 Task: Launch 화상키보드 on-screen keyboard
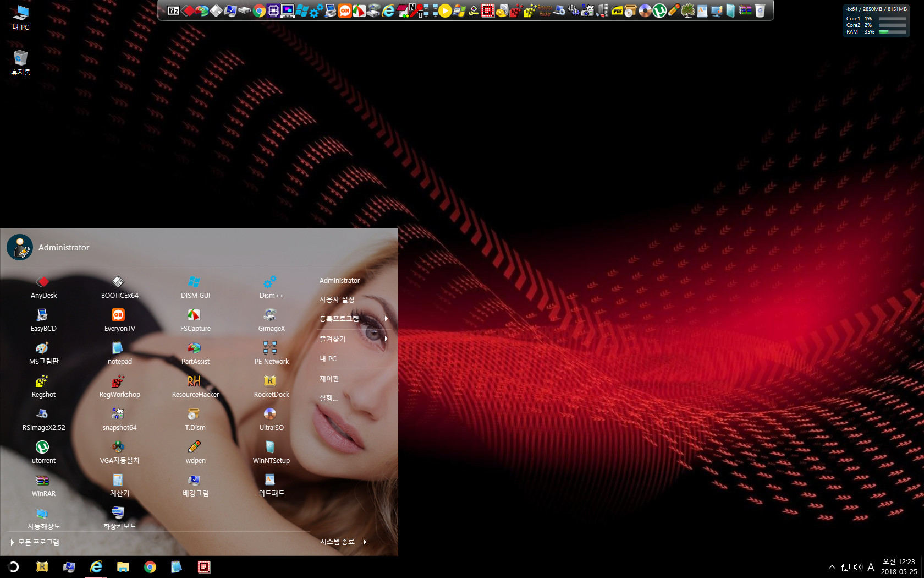pos(119,519)
